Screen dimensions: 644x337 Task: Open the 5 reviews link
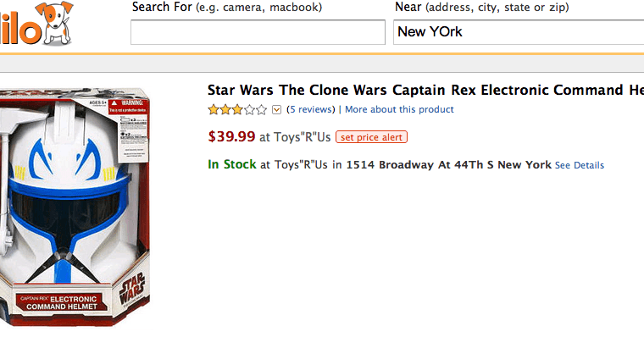(x=311, y=109)
